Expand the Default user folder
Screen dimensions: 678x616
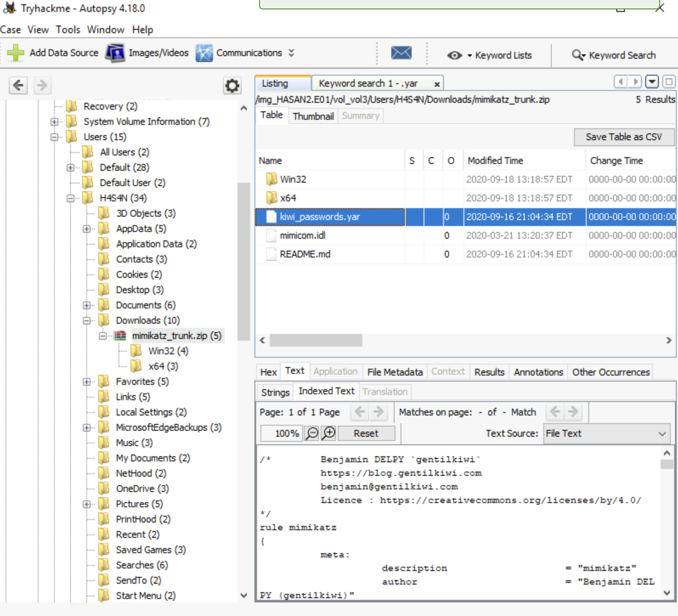(x=71, y=168)
